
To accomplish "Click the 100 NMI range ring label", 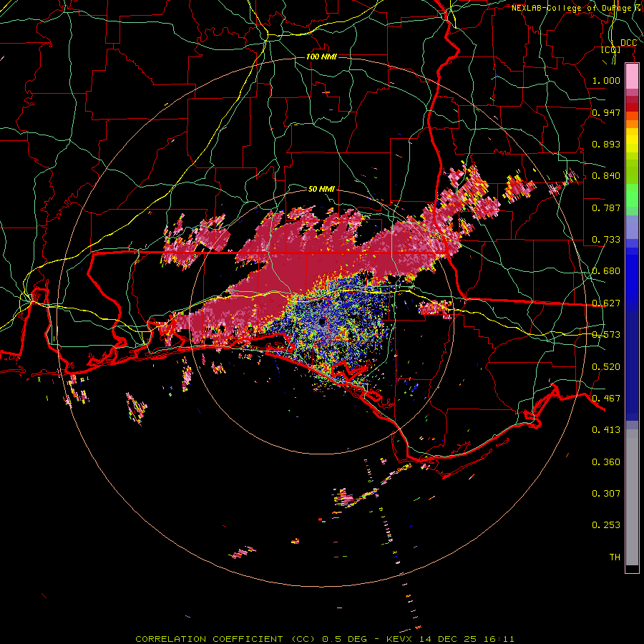I will (x=321, y=57).
